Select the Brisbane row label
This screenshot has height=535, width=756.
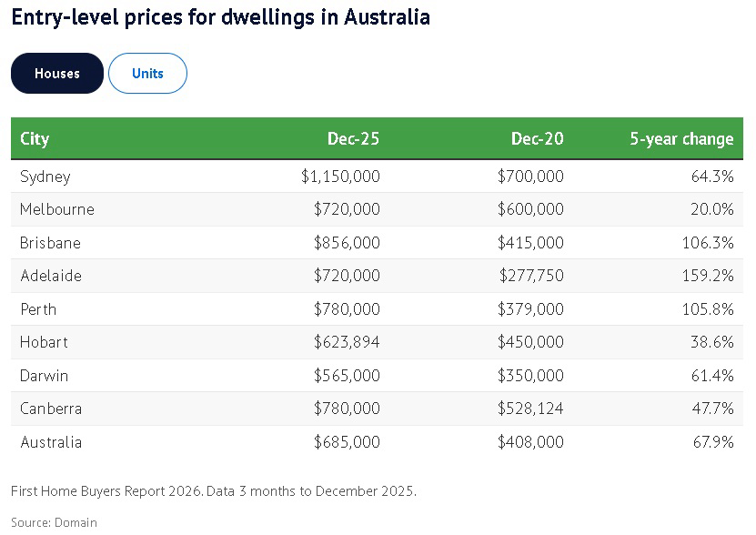point(50,243)
